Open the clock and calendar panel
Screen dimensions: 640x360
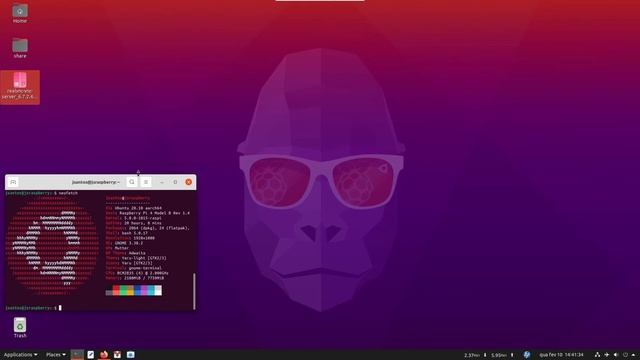tap(561, 355)
